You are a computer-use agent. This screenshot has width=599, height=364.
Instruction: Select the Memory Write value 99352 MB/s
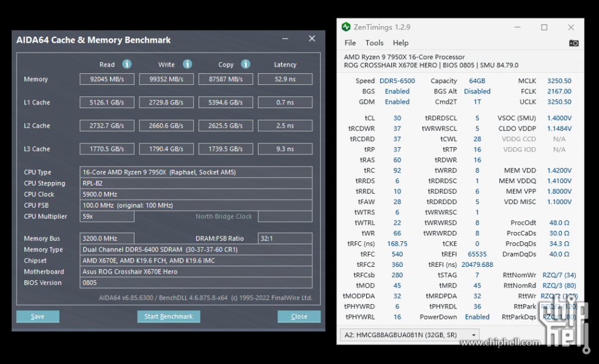coord(166,79)
